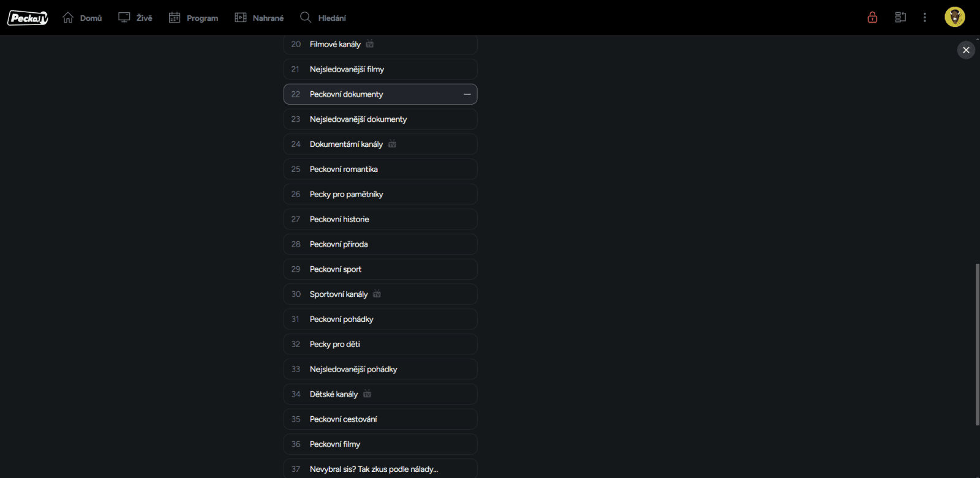Select row 30 Sportovní kanály
980x478 pixels.
point(380,294)
